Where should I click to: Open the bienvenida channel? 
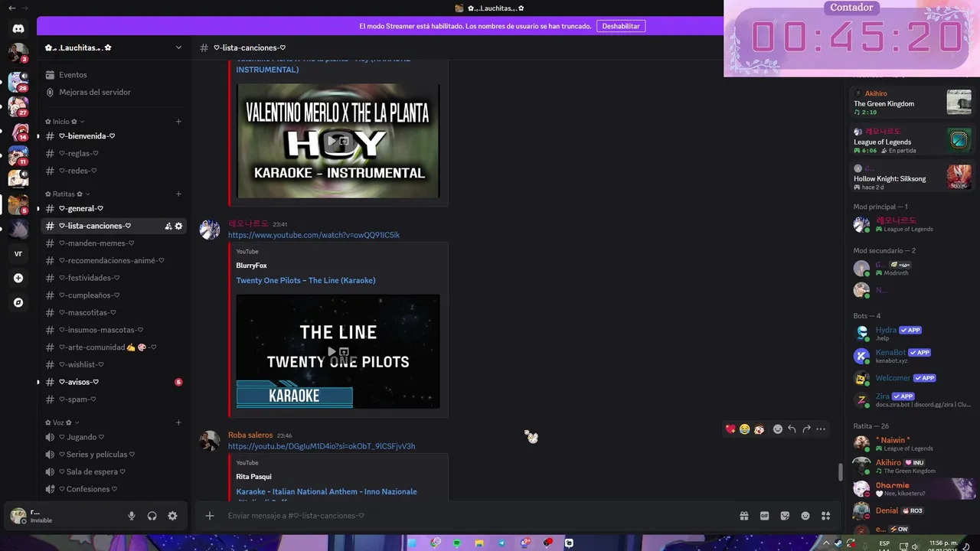point(113,136)
